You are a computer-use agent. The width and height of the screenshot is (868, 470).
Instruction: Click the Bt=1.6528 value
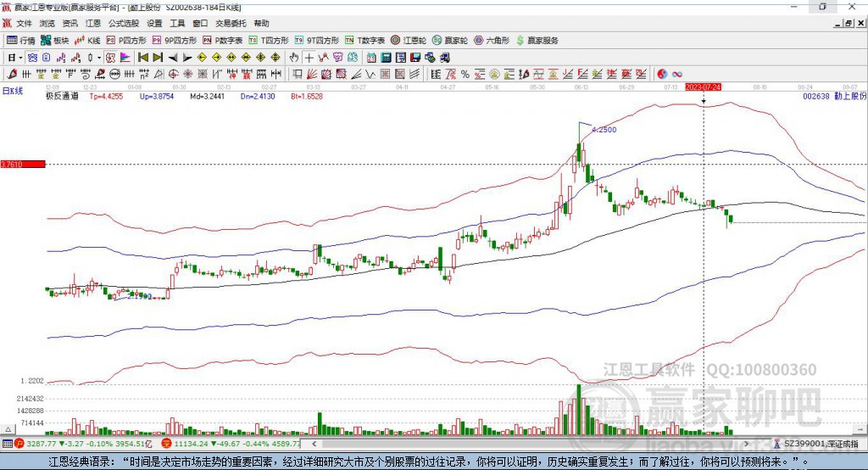point(307,96)
